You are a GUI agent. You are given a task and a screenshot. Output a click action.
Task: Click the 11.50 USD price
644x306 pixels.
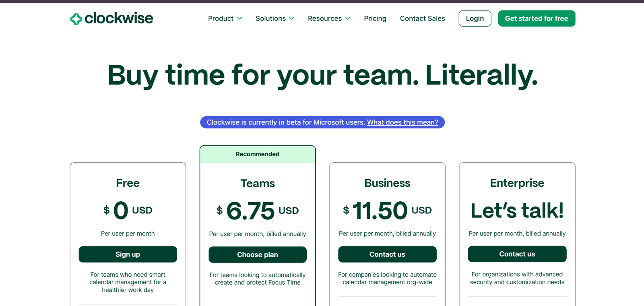click(387, 210)
